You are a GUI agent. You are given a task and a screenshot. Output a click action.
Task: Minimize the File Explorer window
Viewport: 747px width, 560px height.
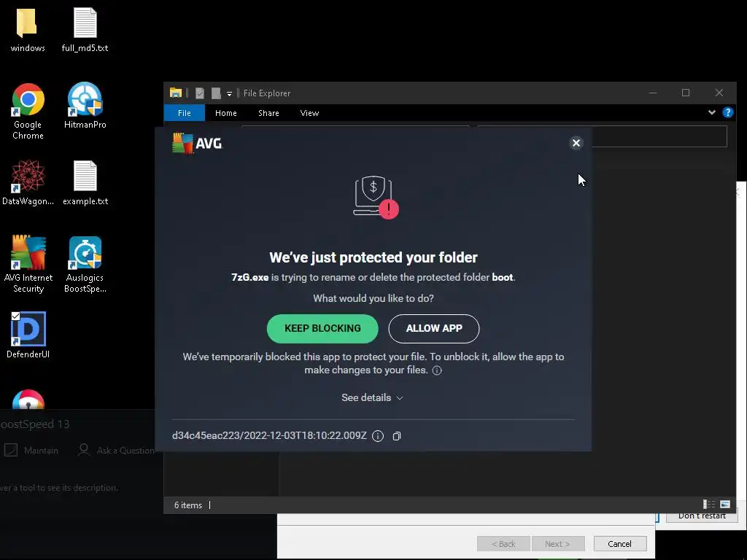tap(653, 93)
